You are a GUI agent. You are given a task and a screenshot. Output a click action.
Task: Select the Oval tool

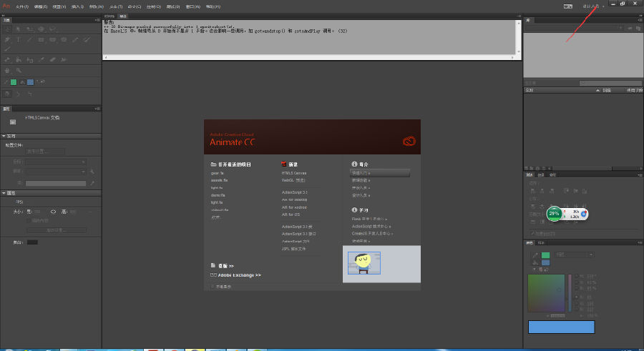pyautogui.click(x=52, y=40)
